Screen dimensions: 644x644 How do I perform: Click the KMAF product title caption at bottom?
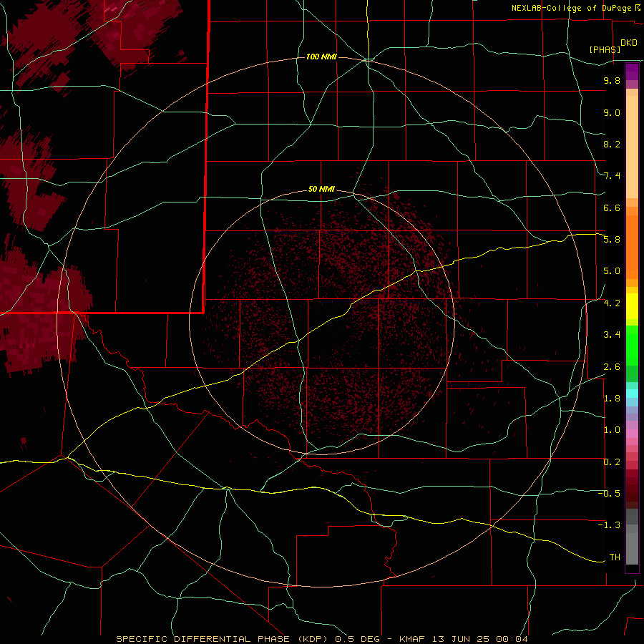pos(321,639)
